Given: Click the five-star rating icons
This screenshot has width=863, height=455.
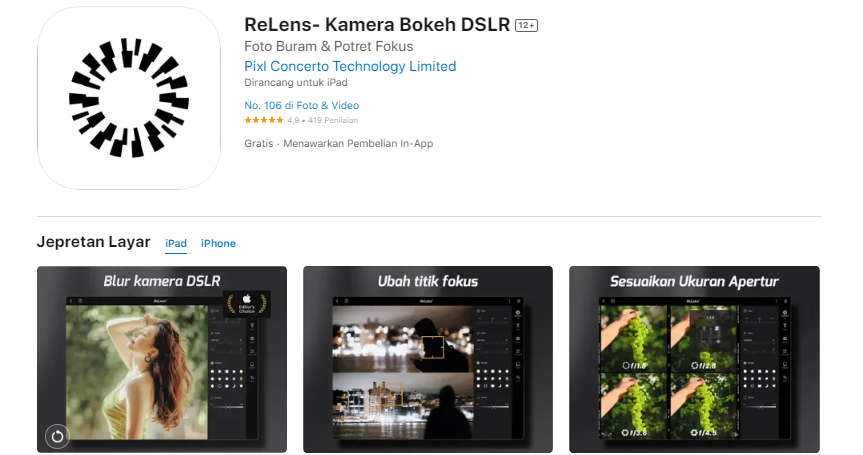Looking at the screenshot, I should point(264,120).
